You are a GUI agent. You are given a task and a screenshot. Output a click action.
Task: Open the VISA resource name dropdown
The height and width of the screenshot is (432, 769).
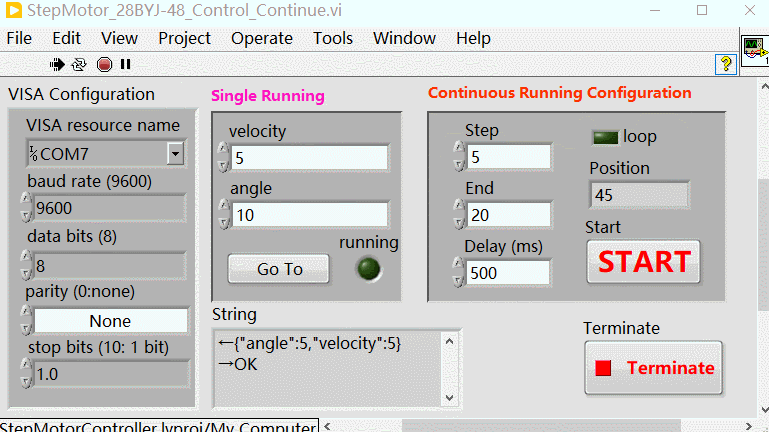click(x=176, y=154)
